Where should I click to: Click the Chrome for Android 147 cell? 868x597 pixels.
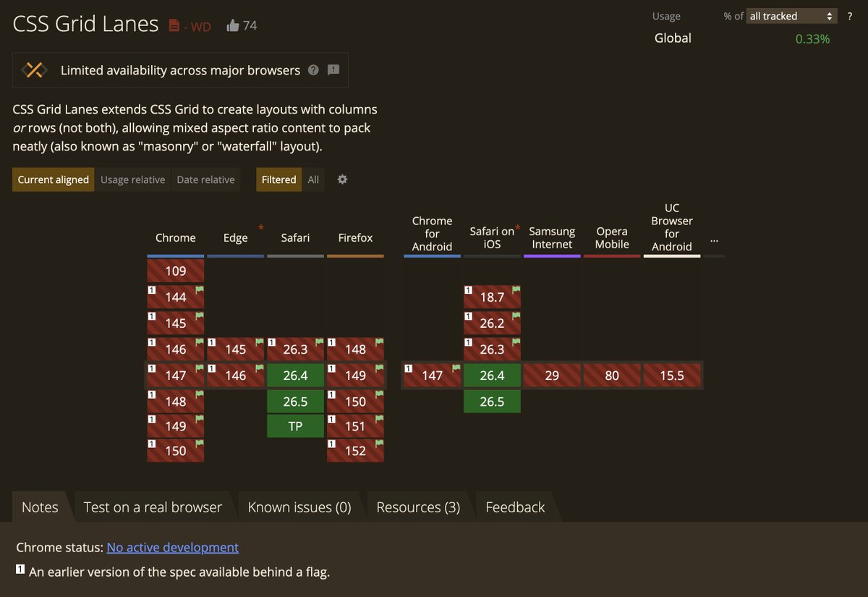433,376
